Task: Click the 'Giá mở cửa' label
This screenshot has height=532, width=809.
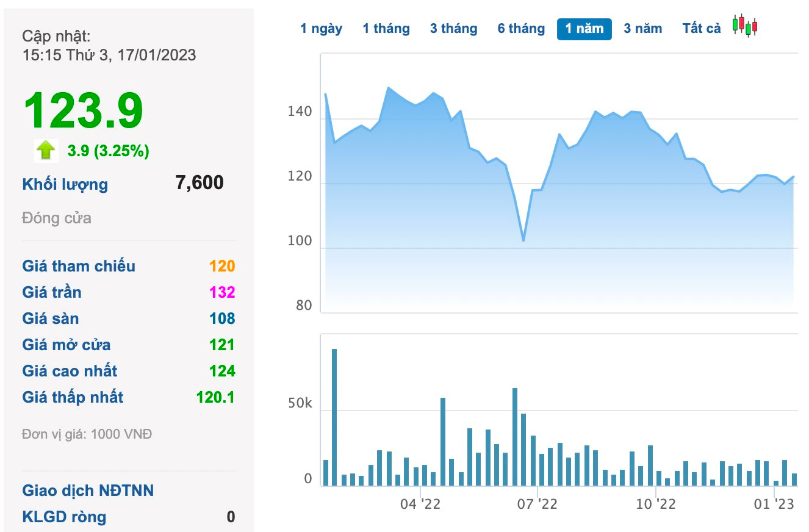Action: tap(67, 345)
